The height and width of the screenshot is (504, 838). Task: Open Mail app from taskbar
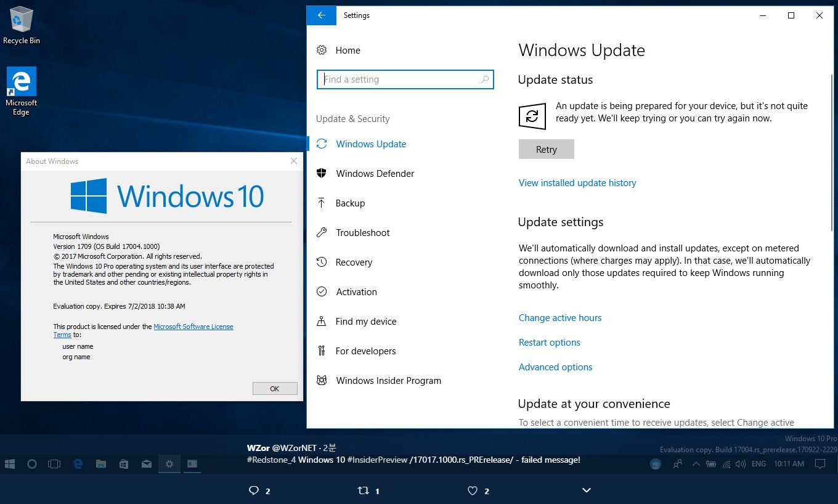pyautogui.click(x=147, y=464)
